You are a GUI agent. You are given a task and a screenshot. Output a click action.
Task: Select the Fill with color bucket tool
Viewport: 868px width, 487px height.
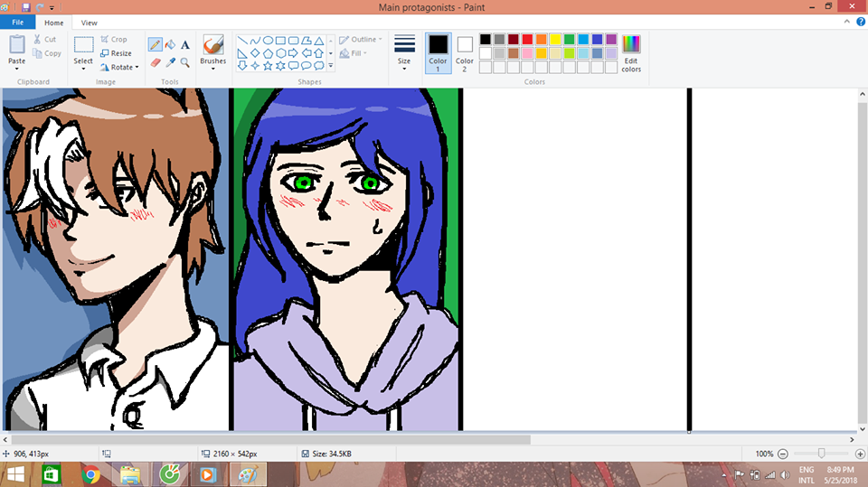point(170,44)
